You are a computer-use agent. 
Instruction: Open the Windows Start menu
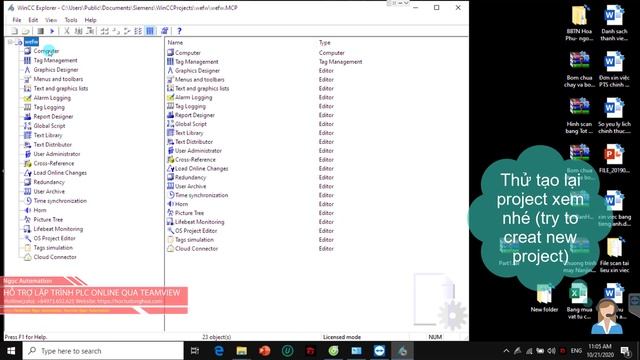pyautogui.click(x=11, y=351)
